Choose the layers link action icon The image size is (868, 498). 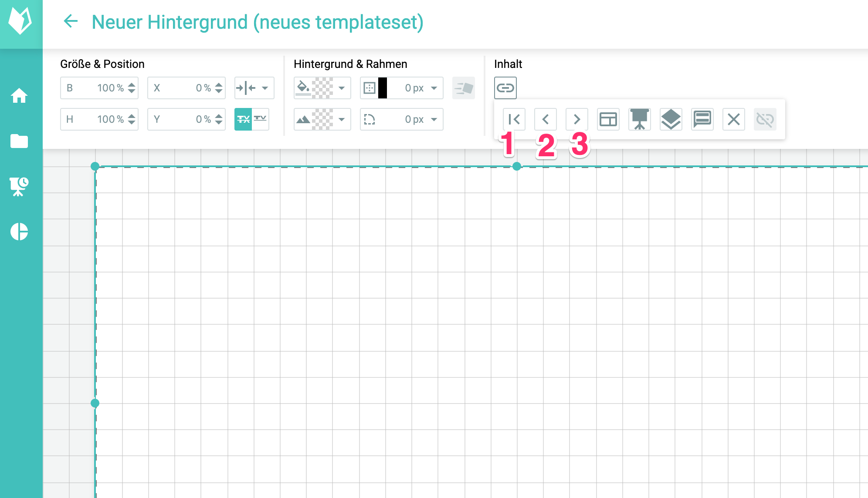[x=671, y=119]
